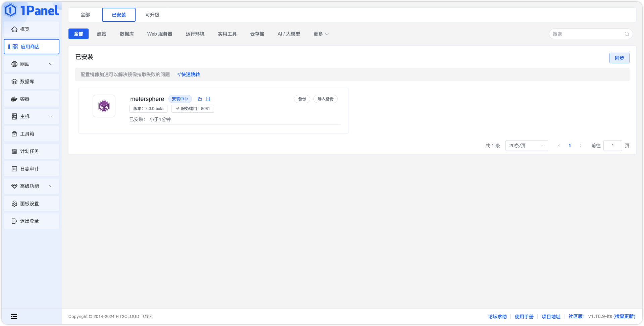Image resolution: width=644 pixels, height=326 pixels.
Task: Collapse the sidebar with the bottom menu icon
Action: pos(14,316)
